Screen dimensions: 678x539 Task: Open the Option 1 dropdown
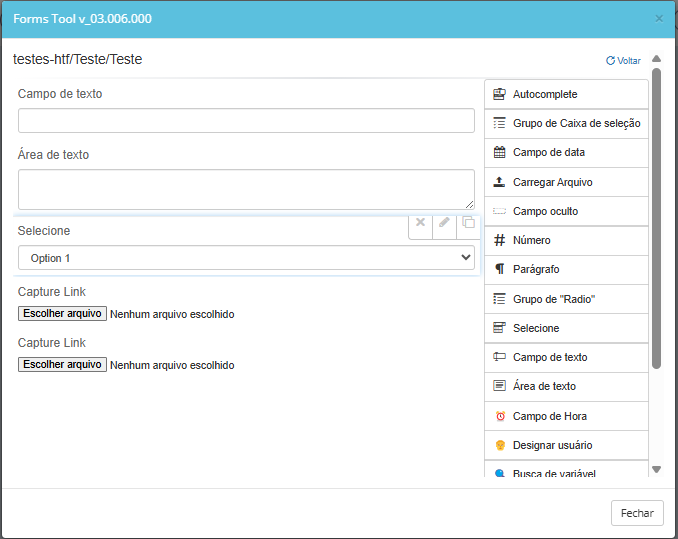pos(246,258)
